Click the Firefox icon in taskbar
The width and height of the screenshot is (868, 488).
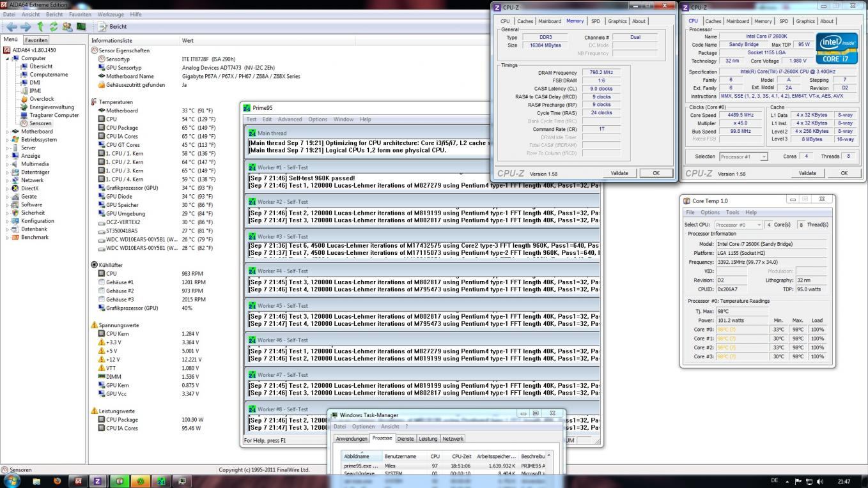[x=57, y=481]
